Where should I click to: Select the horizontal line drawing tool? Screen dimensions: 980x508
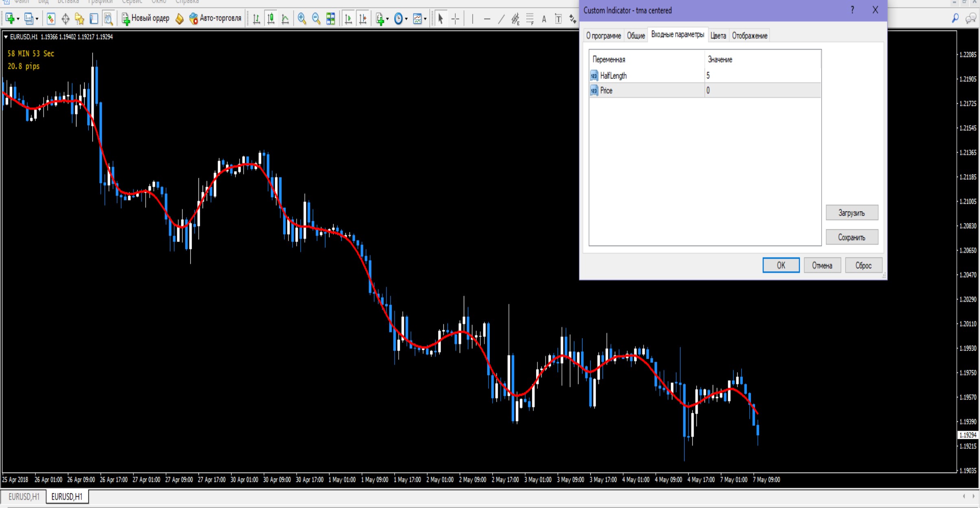487,19
